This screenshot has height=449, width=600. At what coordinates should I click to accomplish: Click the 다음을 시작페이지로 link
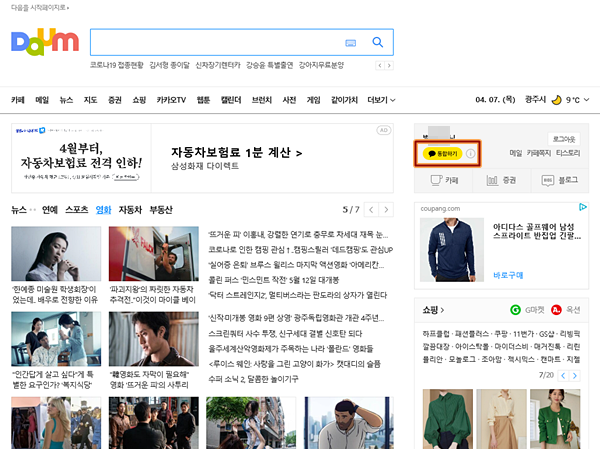pos(40,8)
